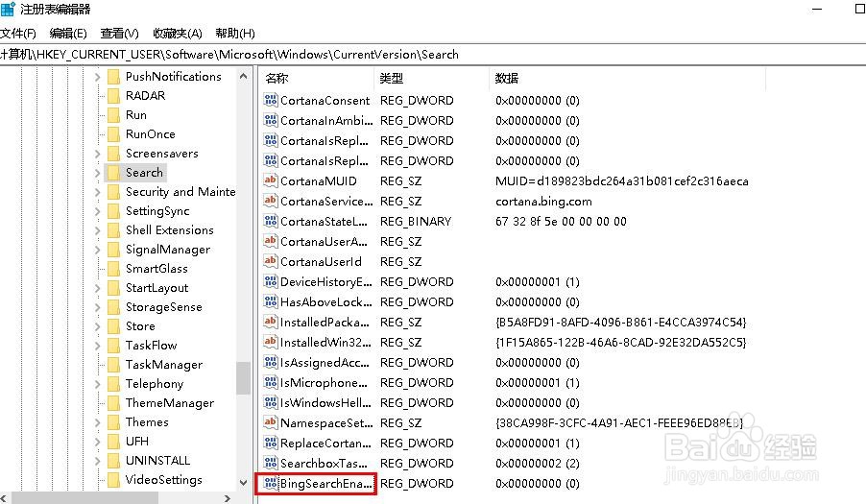Click the IsWindowsHell... DWORD icon
The height and width of the screenshot is (504, 866).
coord(271,402)
